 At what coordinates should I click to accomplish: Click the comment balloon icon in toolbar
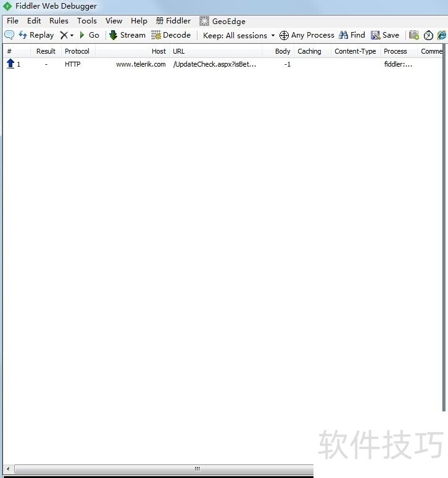9,35
